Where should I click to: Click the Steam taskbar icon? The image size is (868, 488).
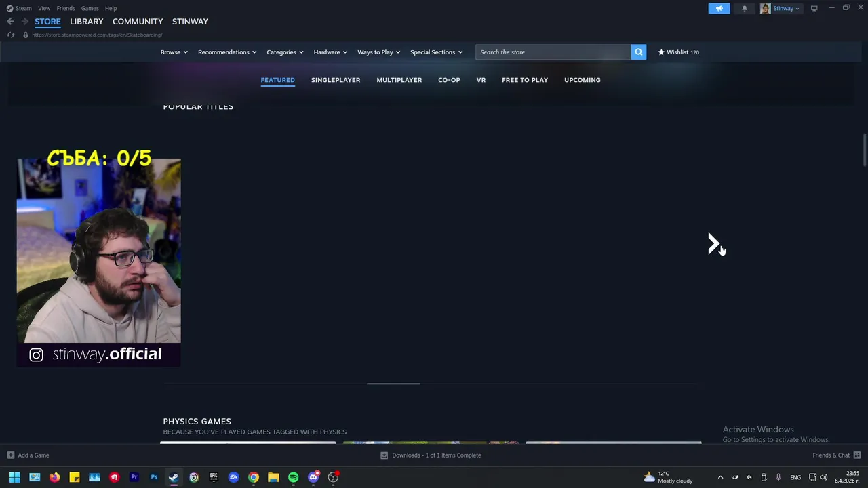pyautogui.click(x=174, y=477)
